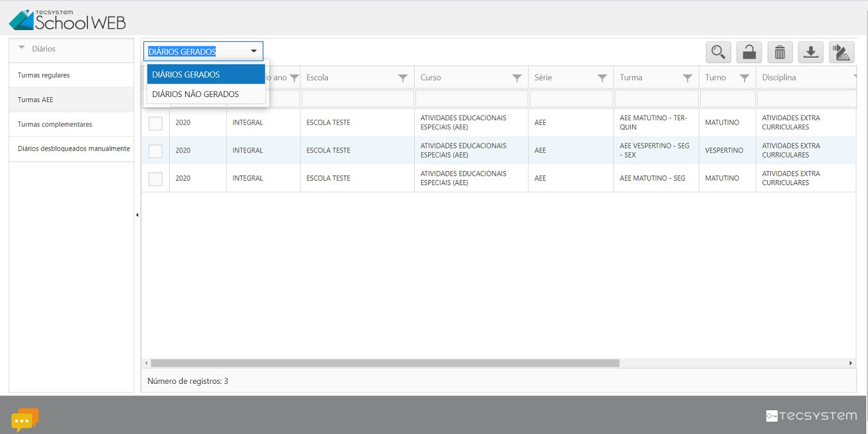Viewport: 868px width, 434px height.
Task: Click the download arrow icon
Action: [811, 52]
